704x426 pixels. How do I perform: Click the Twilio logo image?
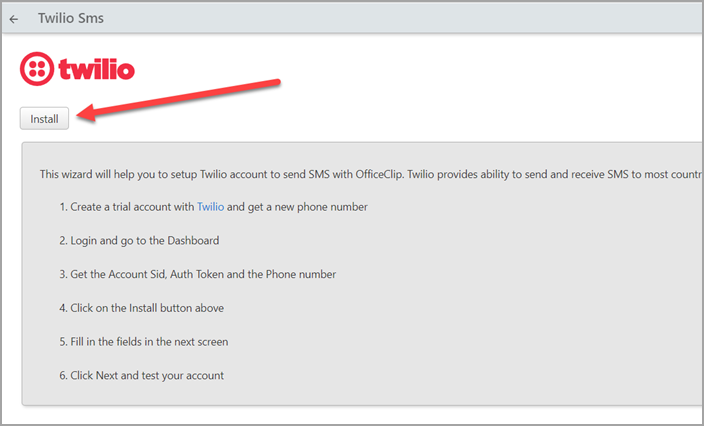pyautogui.click(x=77, y=69)
